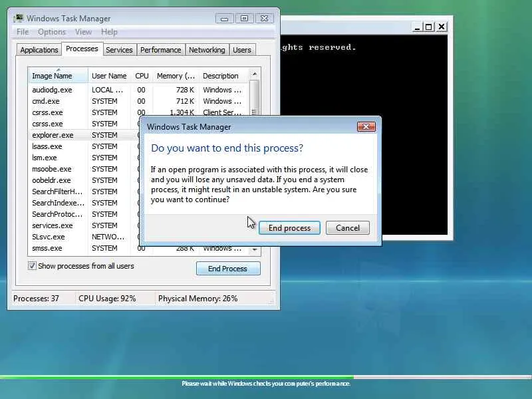This screenshot has height=399, width=532.
Task: Cancel the end process dialog
Action: (348, 228)
